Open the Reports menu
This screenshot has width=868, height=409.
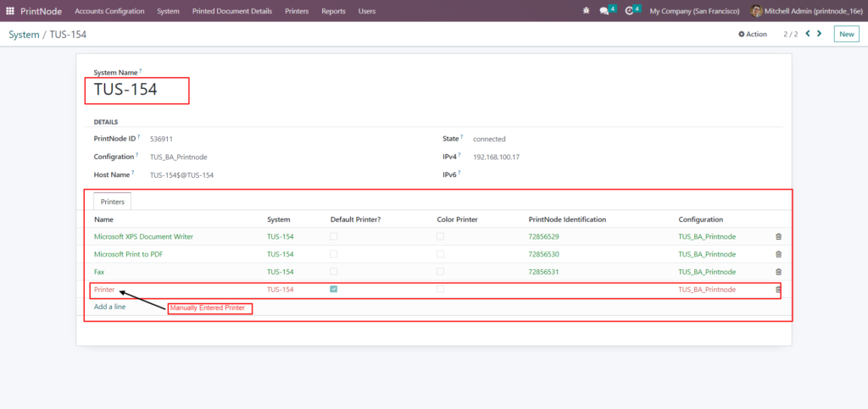point(333,11)
